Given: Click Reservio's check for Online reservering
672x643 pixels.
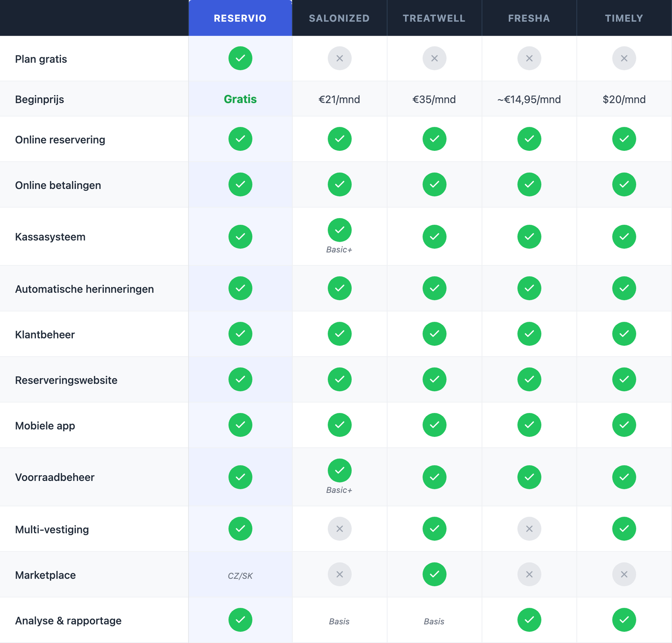Looking at the screenshot, I should 240,139.
